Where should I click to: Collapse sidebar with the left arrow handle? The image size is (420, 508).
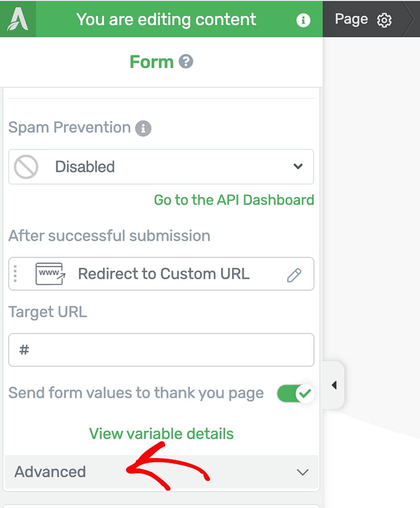334,385
